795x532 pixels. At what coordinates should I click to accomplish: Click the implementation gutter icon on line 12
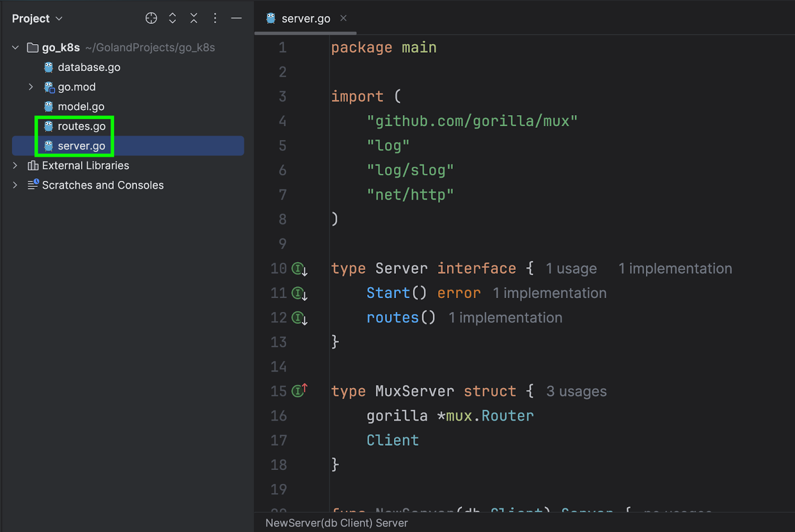click(299, 318)
